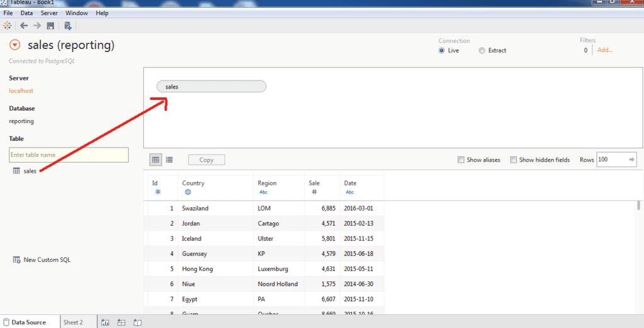Add a new data source from the toolbar
644x328 pixels.
click(68, 26)
